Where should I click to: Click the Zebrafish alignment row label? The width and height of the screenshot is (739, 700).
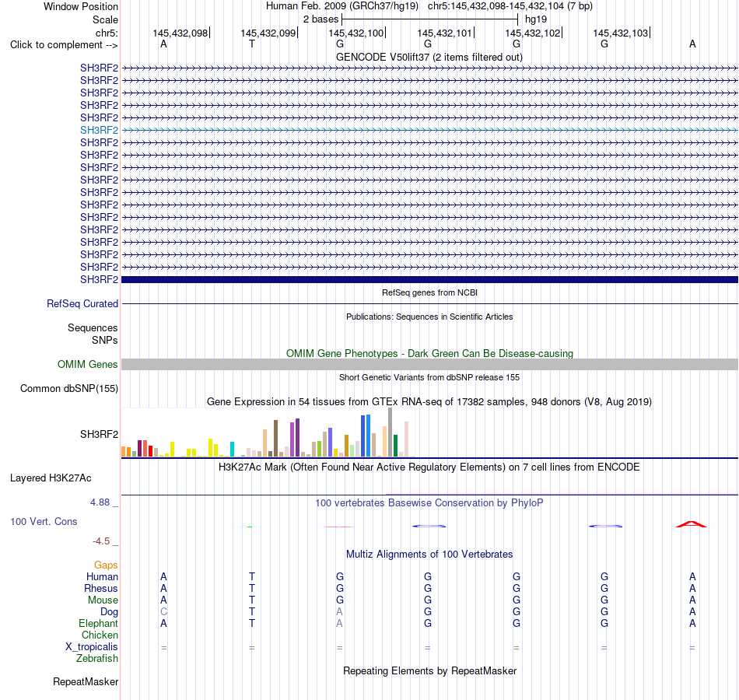pyautogui.click(x=97, y=658)
